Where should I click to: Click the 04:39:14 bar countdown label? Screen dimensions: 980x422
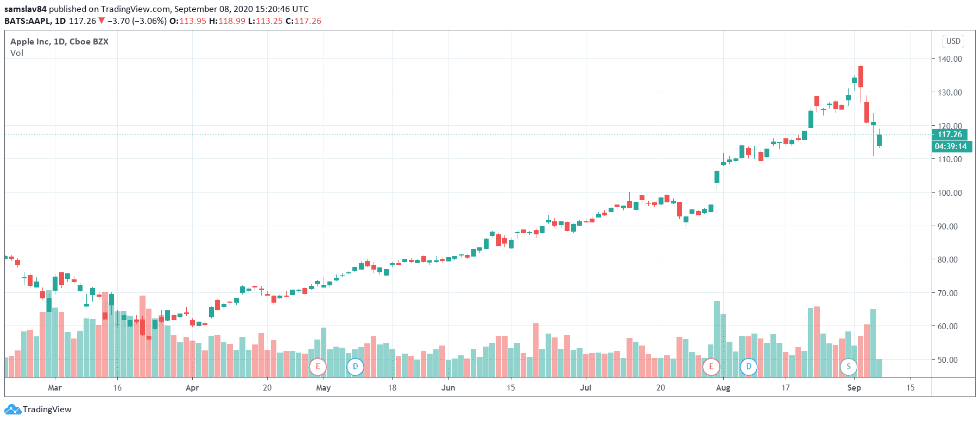[950, 146]
